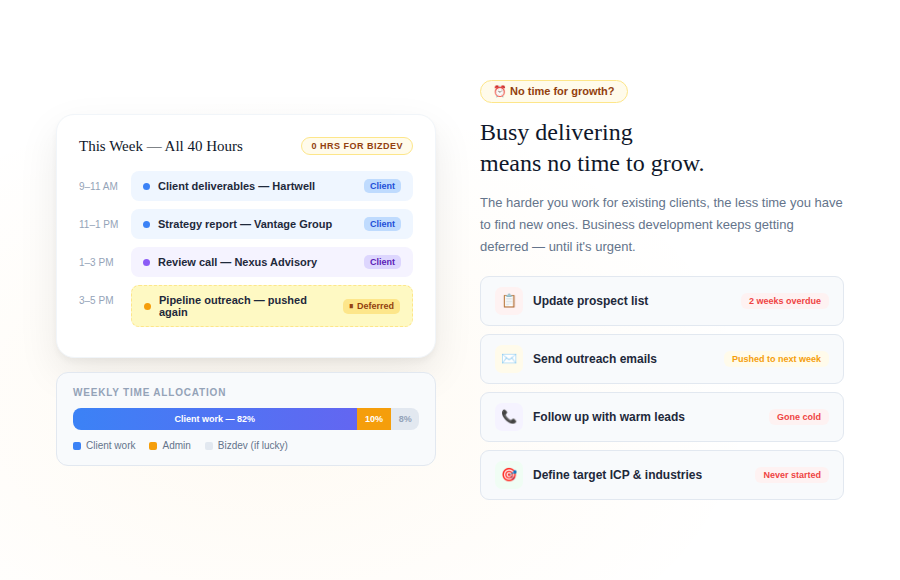Image resolution: width=900 pixels, height=580 pixels.
Task: Click the Pushed to next week tag
Action: [x=775, y=359]
